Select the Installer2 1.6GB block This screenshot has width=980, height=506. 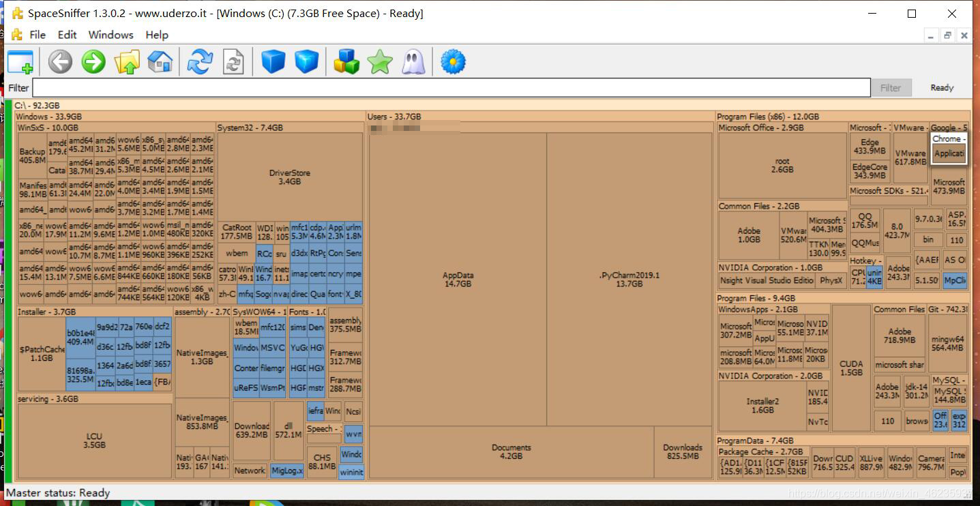(x=762, y=406)
